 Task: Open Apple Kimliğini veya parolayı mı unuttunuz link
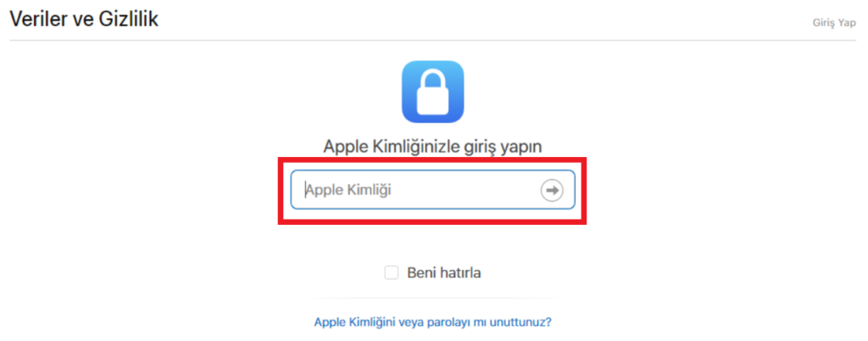[x=432, y=321]
